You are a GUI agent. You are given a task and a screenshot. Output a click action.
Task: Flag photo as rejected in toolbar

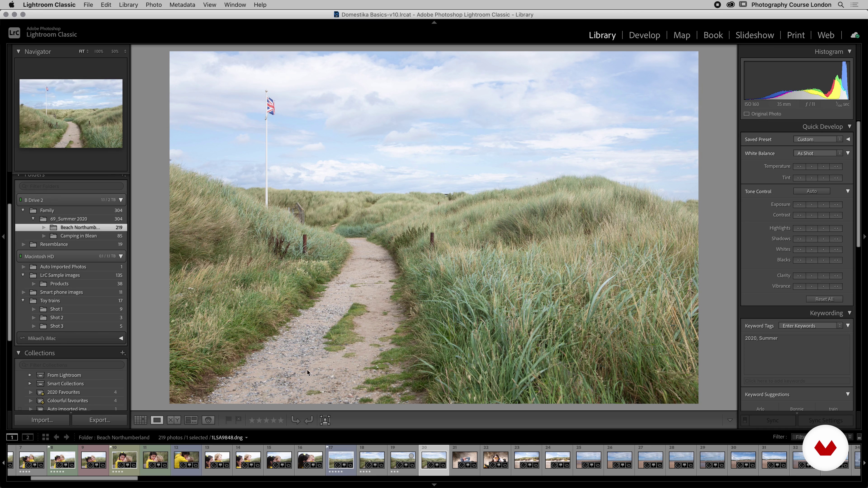pos(238,420)
